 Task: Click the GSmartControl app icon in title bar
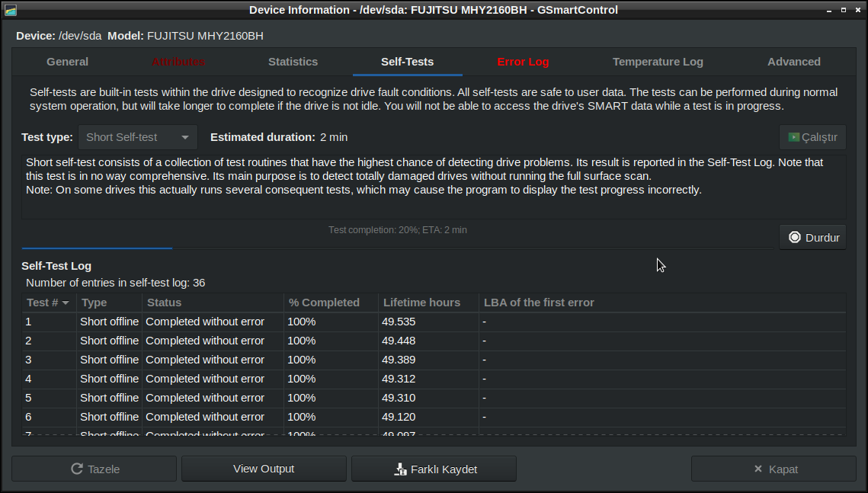click(10, 10)
